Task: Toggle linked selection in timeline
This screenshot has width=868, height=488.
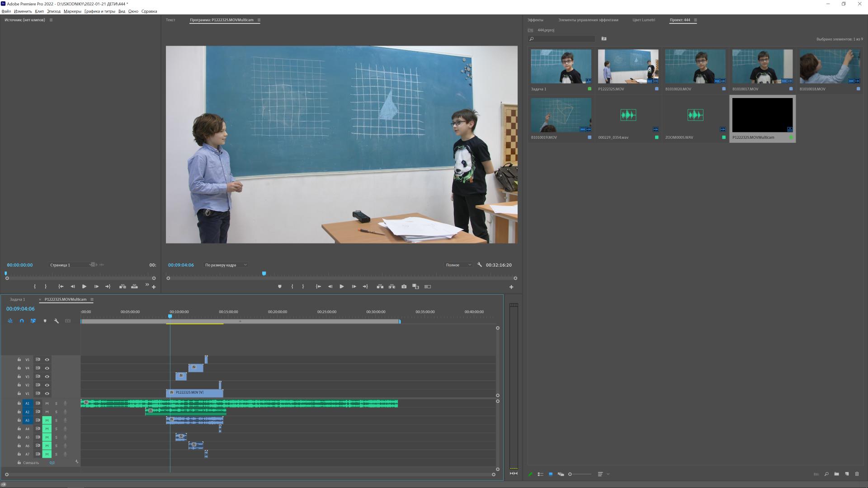Action: coord(33,321)
